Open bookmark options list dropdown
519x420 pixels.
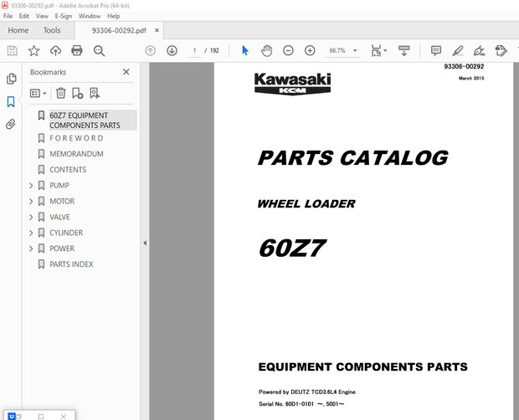click(38, 93)
